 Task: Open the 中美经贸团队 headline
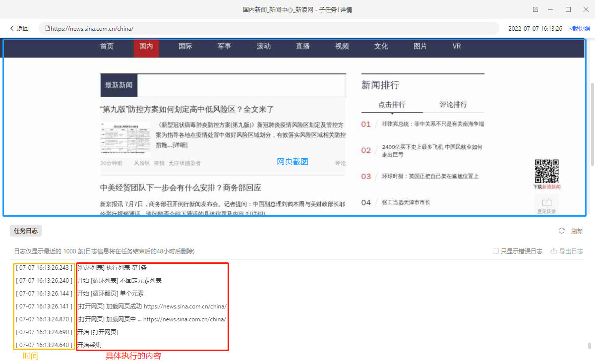181,188
